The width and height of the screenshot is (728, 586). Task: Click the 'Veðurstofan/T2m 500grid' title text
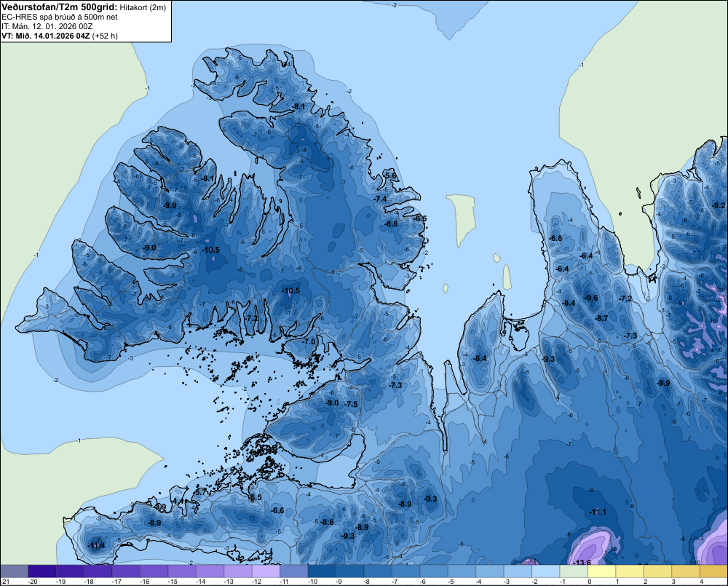point(60,7)
